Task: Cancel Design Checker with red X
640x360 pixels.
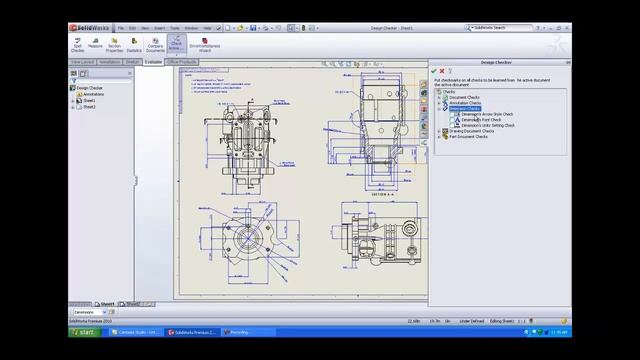Action: tap(442, 71)
